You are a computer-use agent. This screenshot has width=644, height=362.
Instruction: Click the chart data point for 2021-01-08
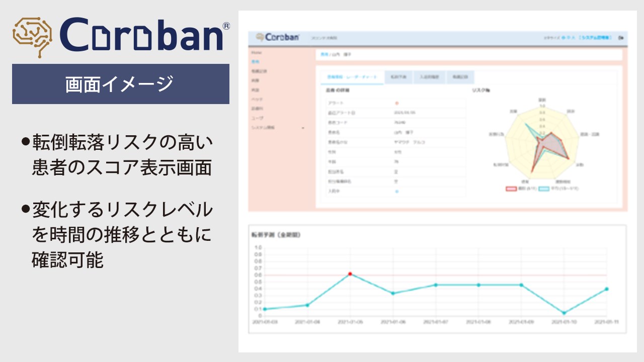click(478, 285)
